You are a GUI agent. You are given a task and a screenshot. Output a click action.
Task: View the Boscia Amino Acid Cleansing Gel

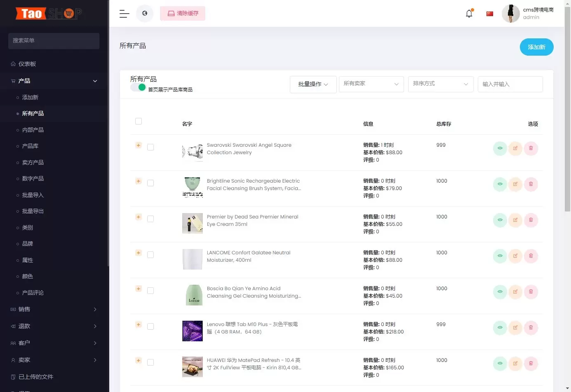click(x=500, y=292)
